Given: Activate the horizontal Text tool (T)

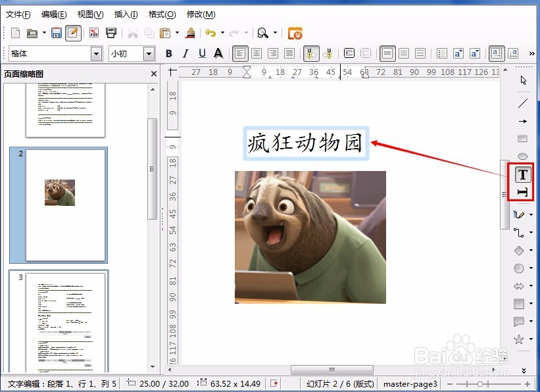Looking at the screenshot, I should [523, 175].
